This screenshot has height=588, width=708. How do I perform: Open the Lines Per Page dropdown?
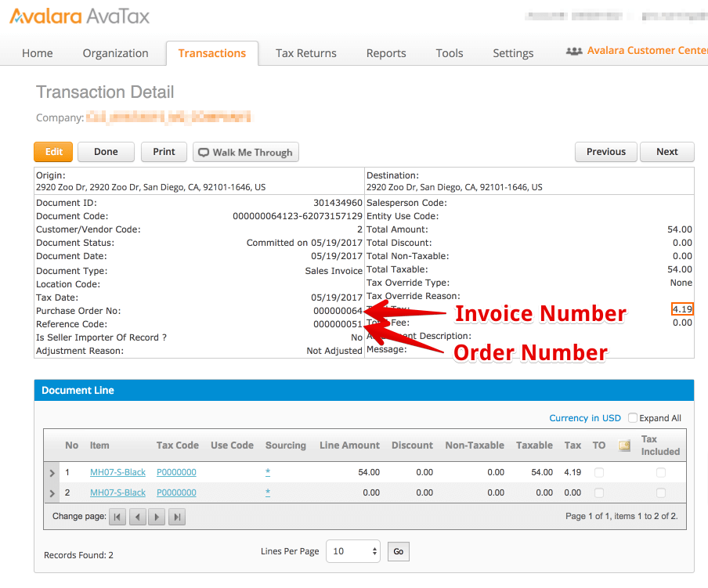click(x=352, y=551)
